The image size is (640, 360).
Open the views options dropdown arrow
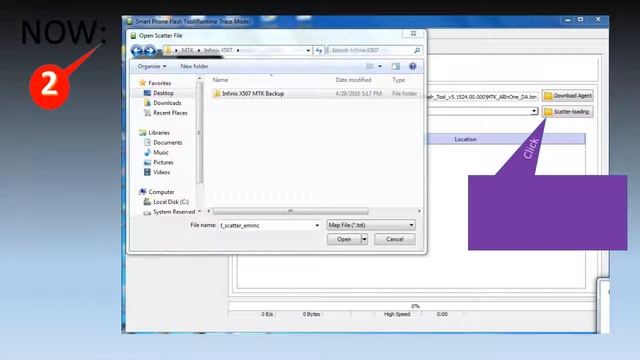(x=380, y=66)
